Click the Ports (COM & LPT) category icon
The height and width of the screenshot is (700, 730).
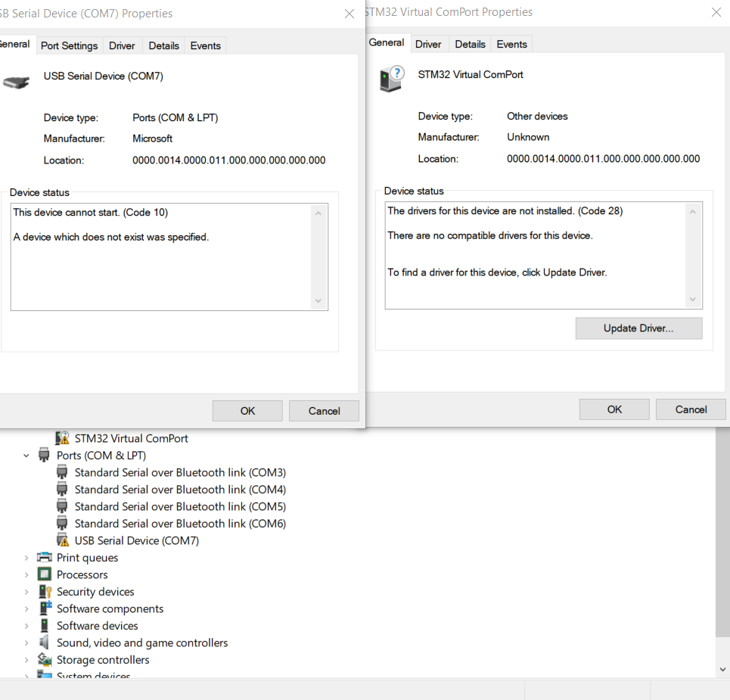coord(44,455)
